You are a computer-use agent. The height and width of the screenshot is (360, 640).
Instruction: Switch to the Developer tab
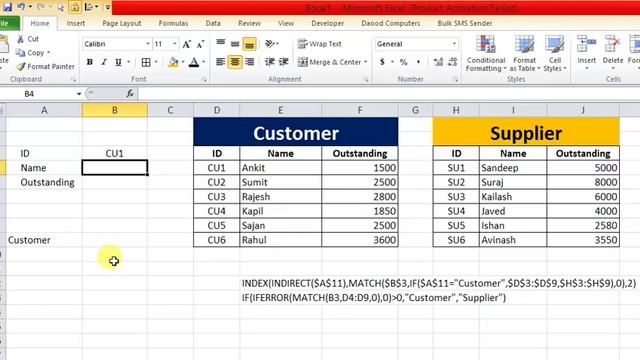tap(327, 23)
